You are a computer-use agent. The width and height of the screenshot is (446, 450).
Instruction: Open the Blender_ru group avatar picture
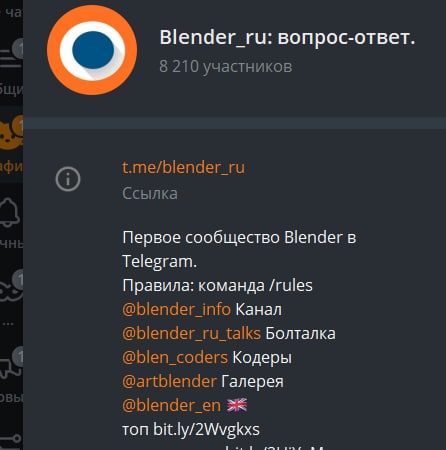(92, 50)
